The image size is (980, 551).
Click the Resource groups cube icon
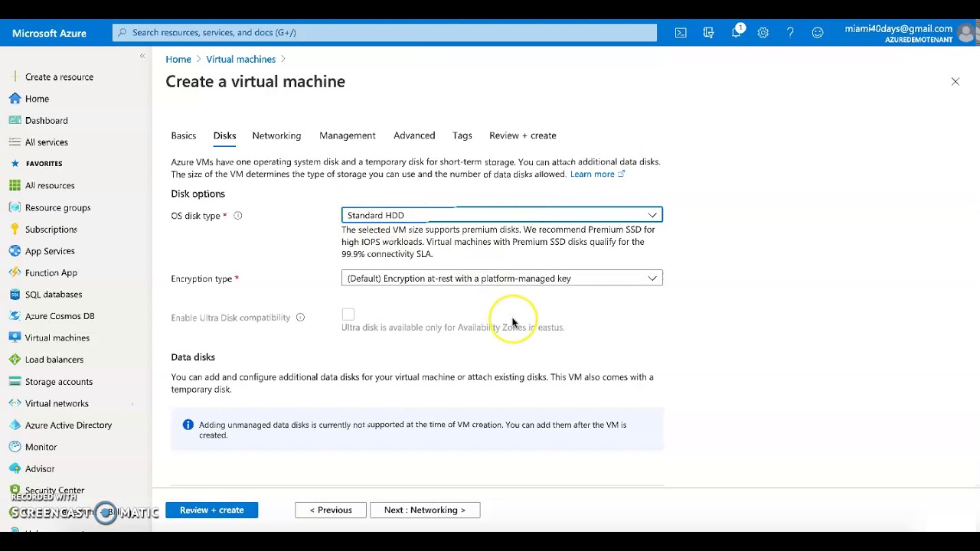[15, 207]
